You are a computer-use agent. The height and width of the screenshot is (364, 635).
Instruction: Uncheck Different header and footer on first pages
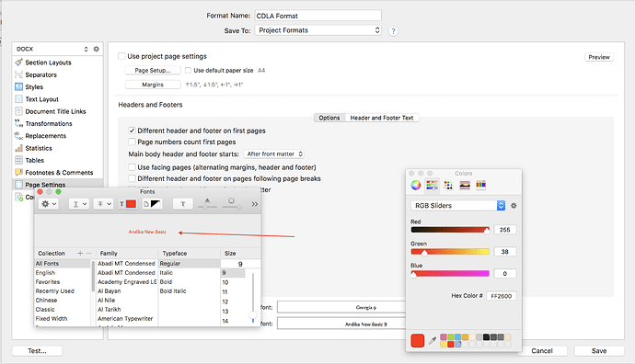coord(132,131)
